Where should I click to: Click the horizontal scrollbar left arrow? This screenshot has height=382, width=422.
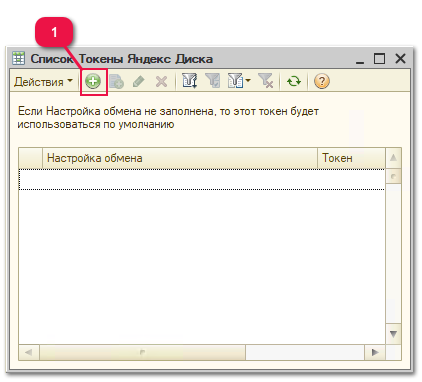point(29,352)
